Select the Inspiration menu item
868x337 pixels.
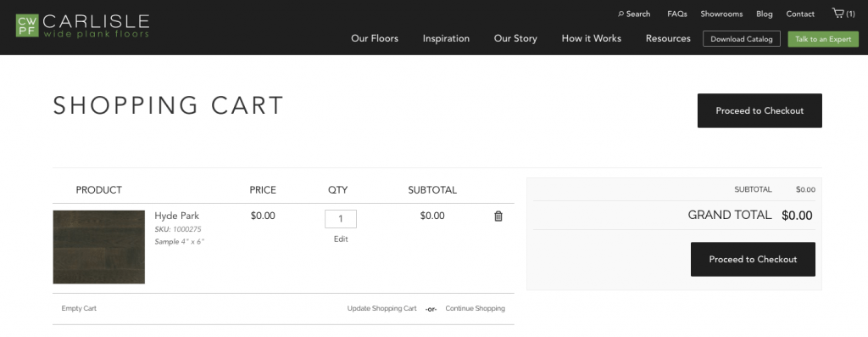pos(446,39)
